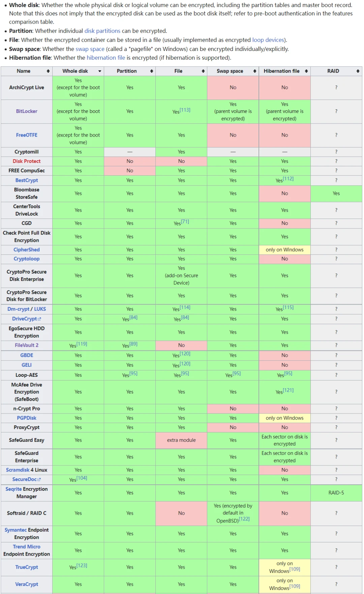The width and height of the screenshot is (364, 594).
Task: Click footnote 71 in the CGD row
Action: click(185, 222)
